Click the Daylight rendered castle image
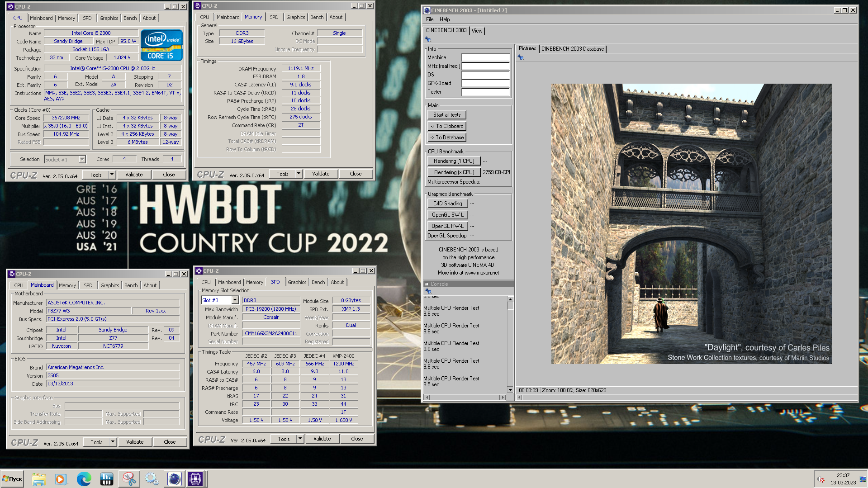 click(691, 224)
